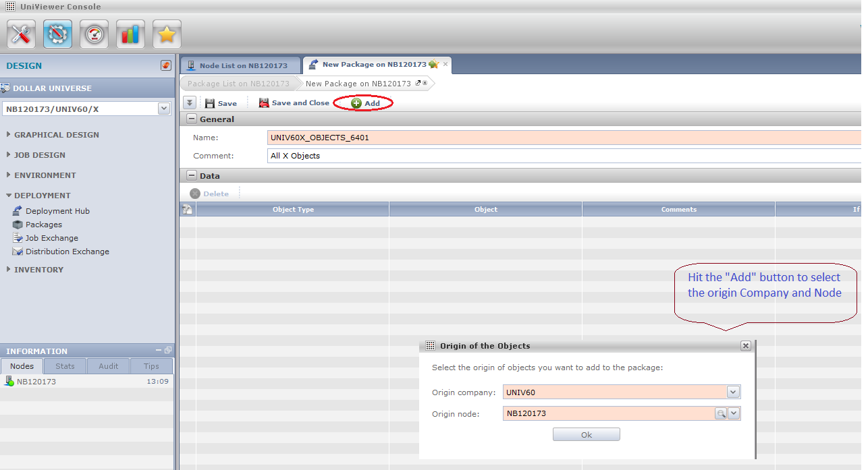The height and width of the screenshot is (470, 868).
Task: Collapse the General section
Action: point(192,119)
